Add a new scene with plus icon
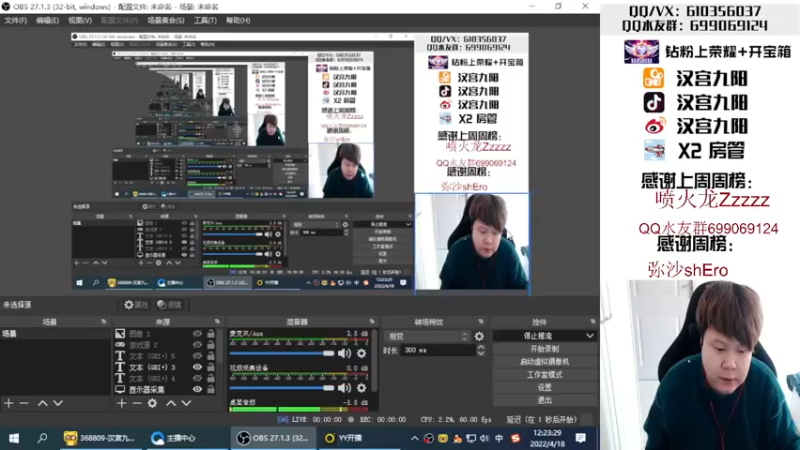800x450 pixels. click(x=9, y=403)
